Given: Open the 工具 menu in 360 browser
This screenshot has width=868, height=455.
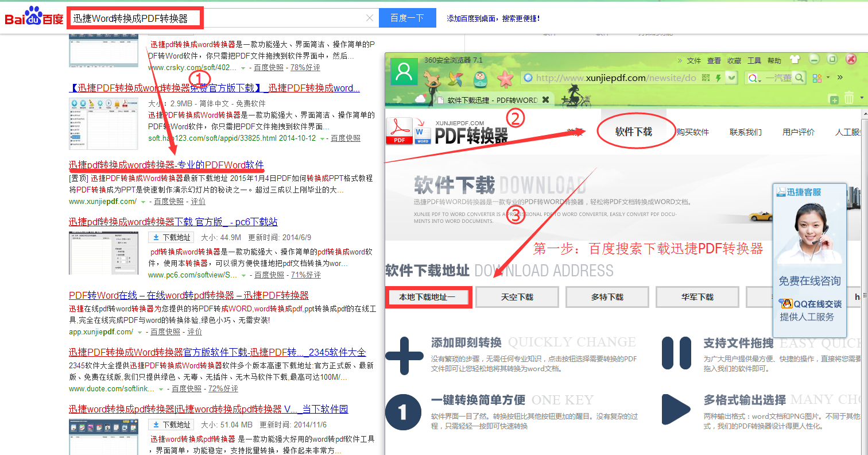Looking at the screenshot, I should (754, 60).
